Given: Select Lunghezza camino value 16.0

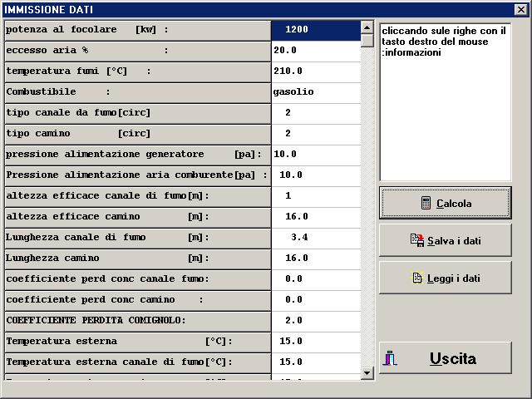Looking at the screenshot, I should pos(316,259).
